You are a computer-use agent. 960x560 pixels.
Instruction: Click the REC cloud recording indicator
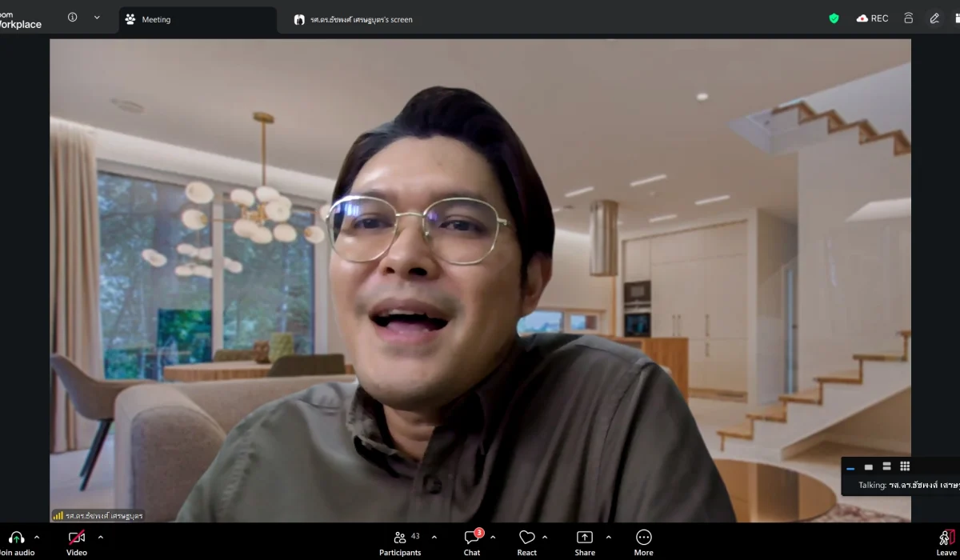(872, 18)
